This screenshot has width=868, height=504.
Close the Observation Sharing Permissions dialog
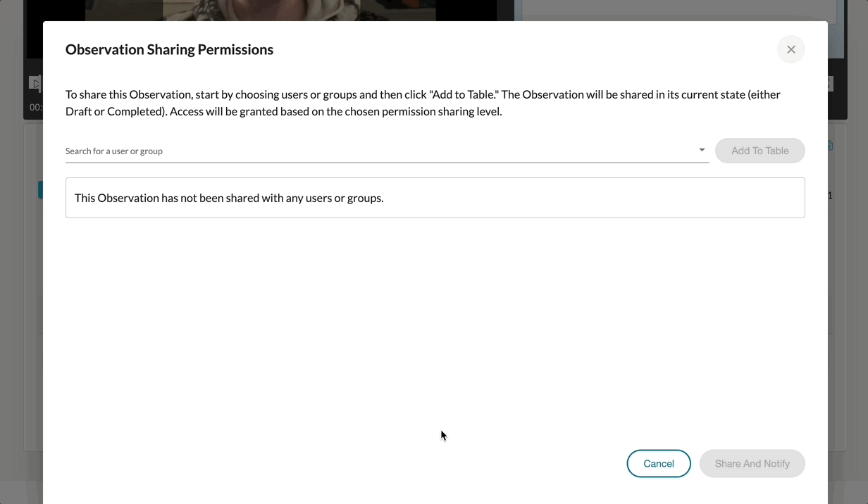790,49
